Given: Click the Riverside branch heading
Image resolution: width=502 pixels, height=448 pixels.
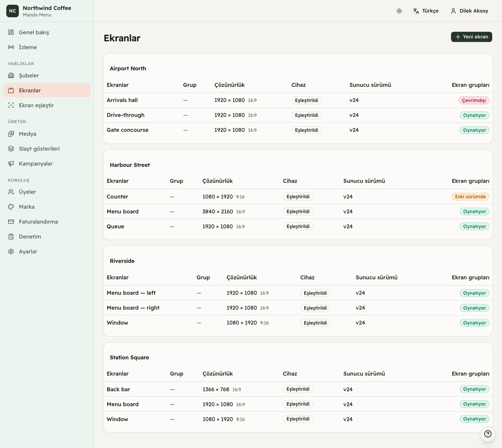Looking at the screenshot, I should 122,261.
